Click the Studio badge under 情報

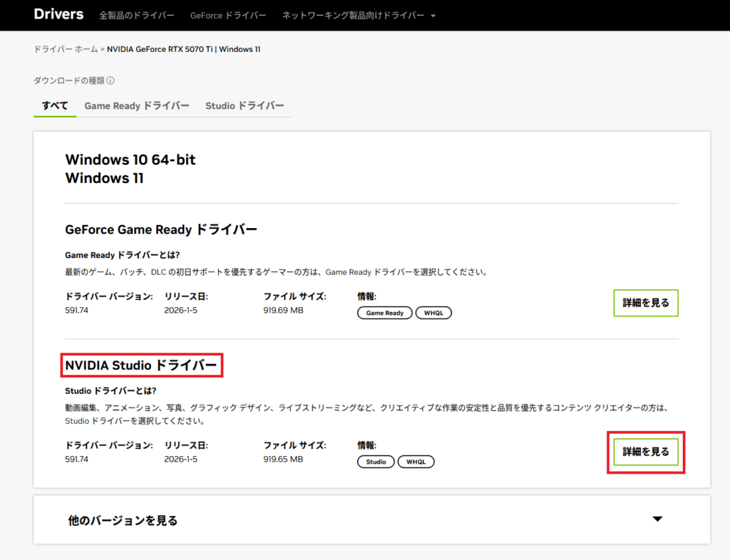pos(376,462)
